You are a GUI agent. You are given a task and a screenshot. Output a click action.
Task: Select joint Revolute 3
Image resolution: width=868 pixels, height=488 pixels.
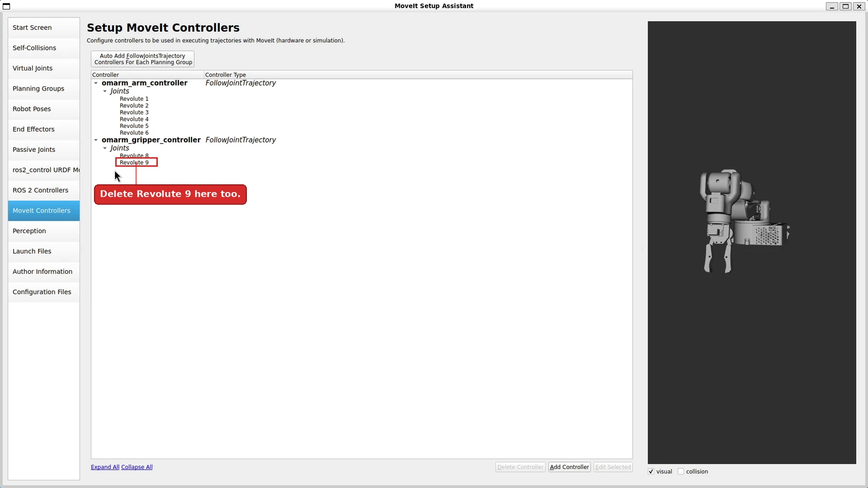pyautogui.click(x=134, y=112)
